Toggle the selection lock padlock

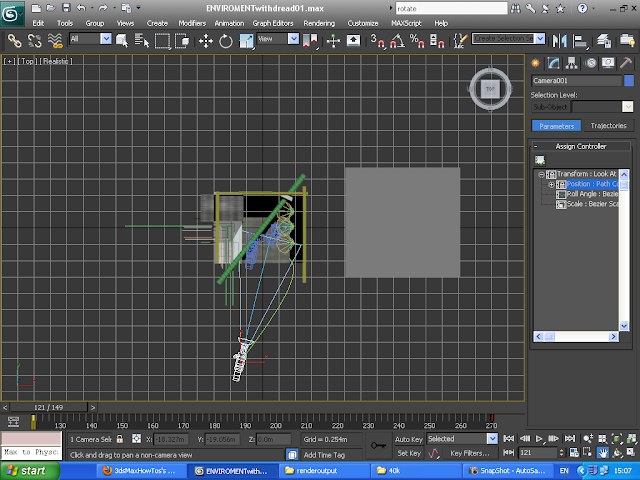click(120, 439)
